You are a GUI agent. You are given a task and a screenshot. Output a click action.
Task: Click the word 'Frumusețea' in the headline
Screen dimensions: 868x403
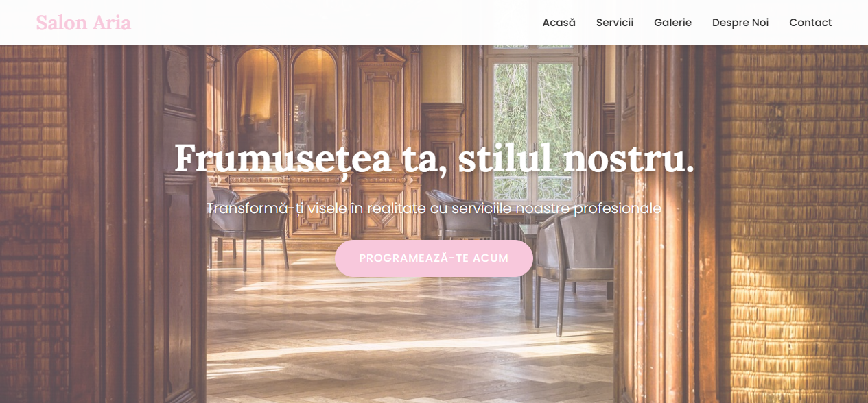pos(282,158)
